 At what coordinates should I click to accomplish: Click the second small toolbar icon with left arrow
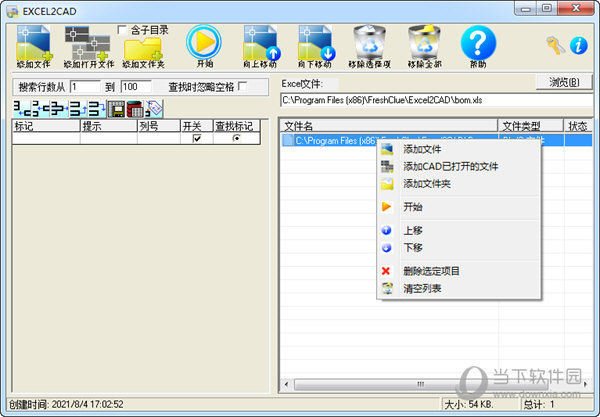coord(41,109)
